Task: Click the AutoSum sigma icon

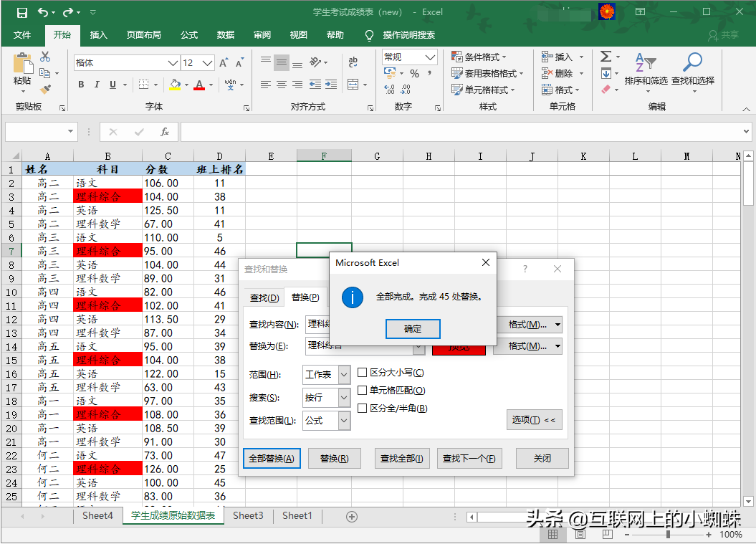Action: (x=606, y=57)
